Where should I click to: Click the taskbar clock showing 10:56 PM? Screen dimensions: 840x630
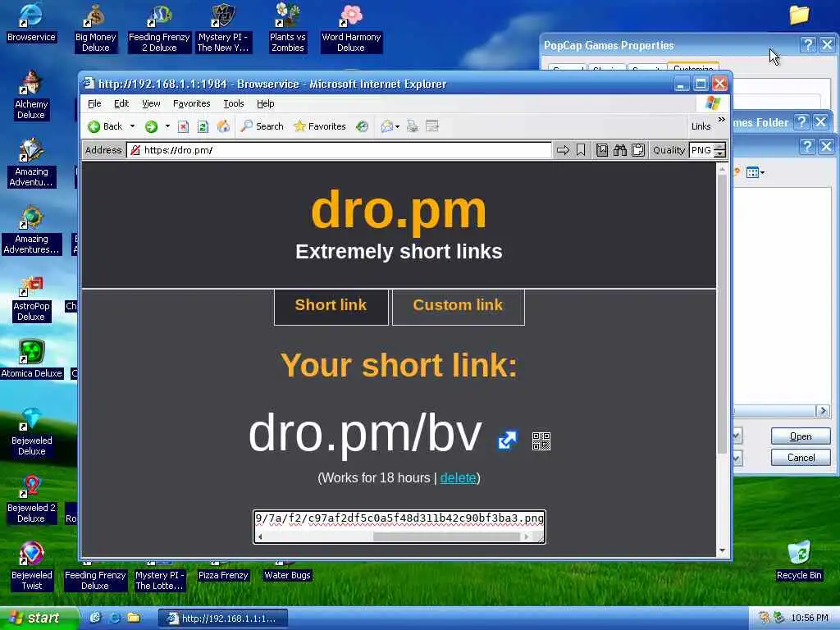point(810,619)
